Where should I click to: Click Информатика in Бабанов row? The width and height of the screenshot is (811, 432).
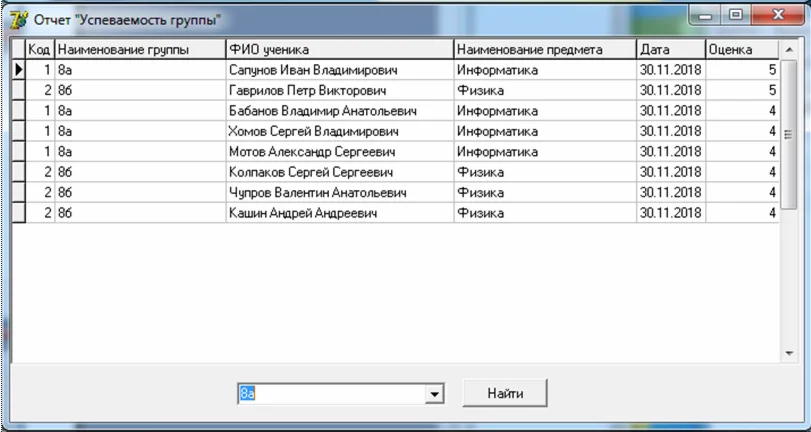click(x=545, y=111)
